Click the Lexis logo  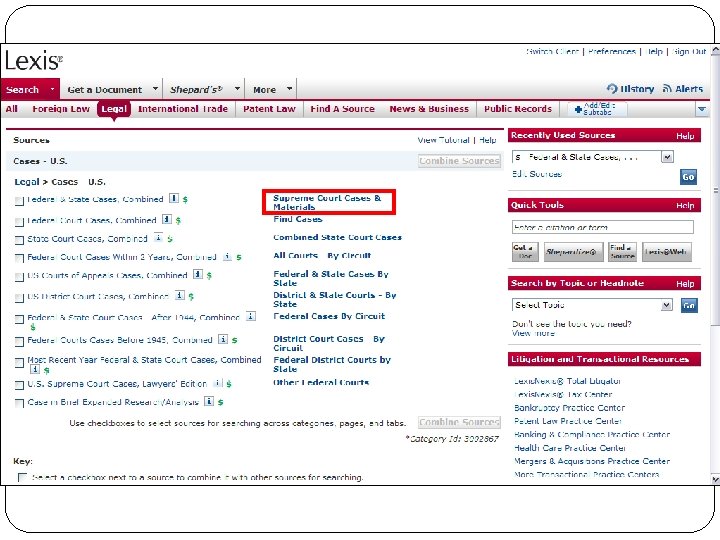pos(33,61)
